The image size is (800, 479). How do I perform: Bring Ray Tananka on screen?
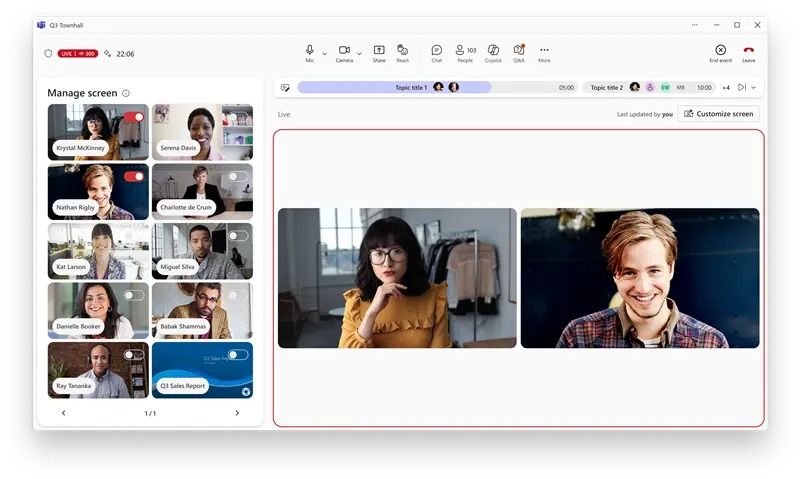point(134,355)
